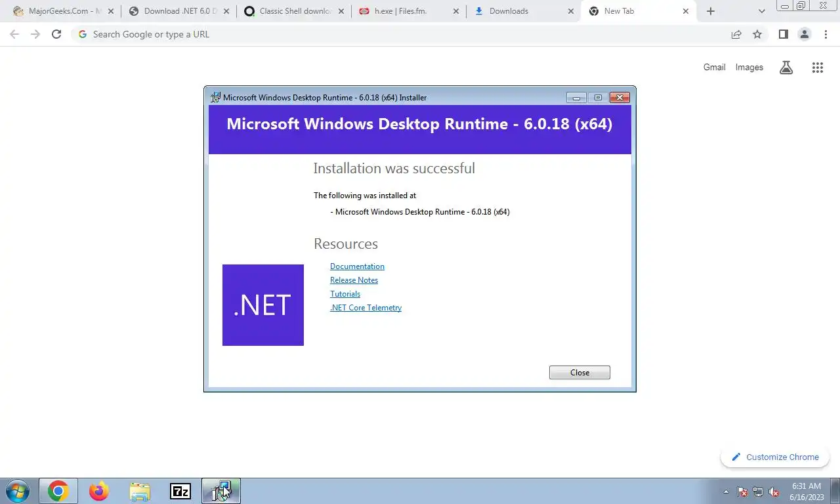
Task: Go back in Chrome
Action: (x=14, y=34)
